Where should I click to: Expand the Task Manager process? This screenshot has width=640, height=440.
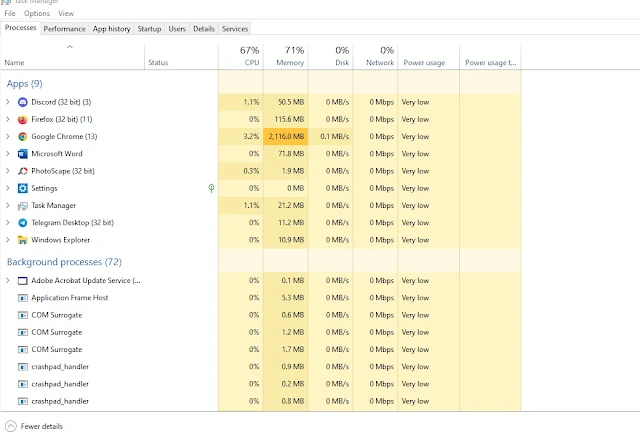pyautogui.click(x=8, y=205)
